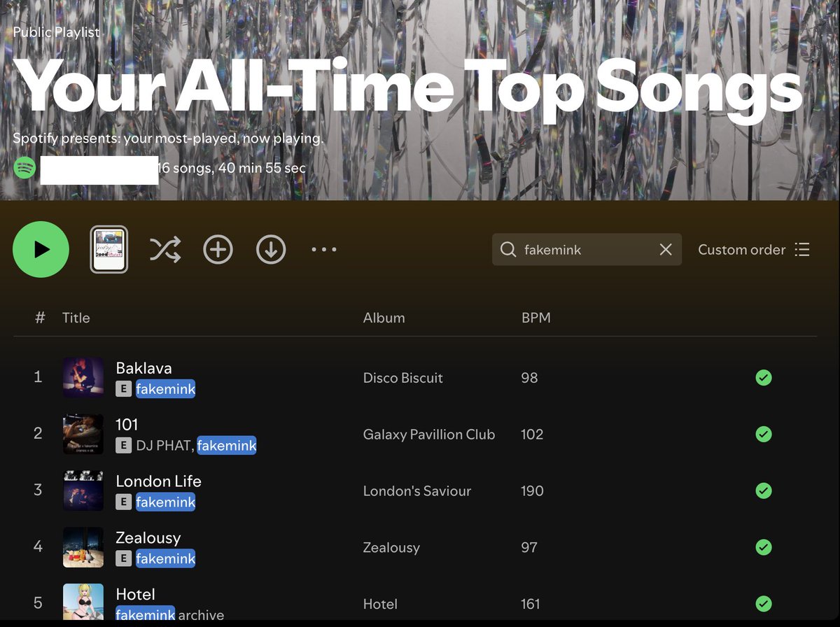
Task: Select the London Life song title
Action: point(158,481)
